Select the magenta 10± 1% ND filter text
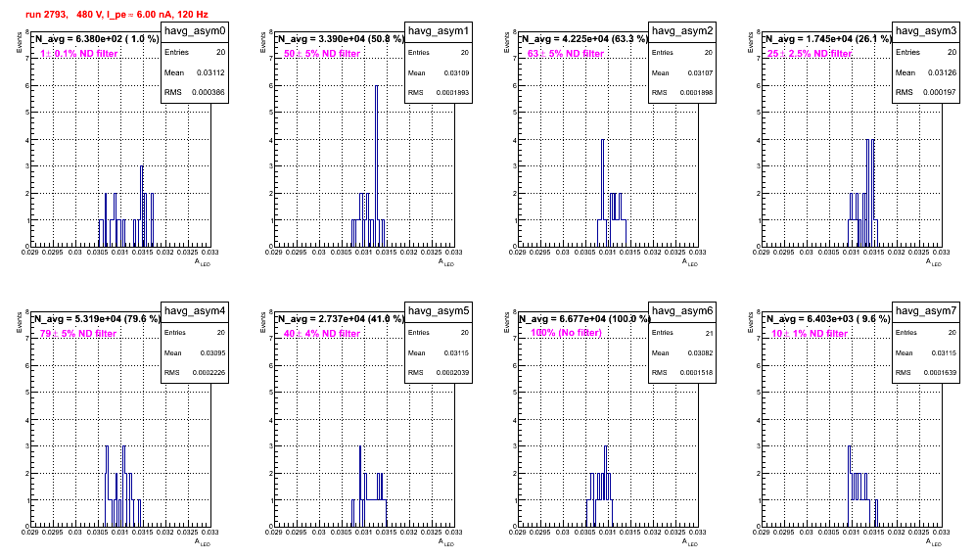 coord(810,334)
